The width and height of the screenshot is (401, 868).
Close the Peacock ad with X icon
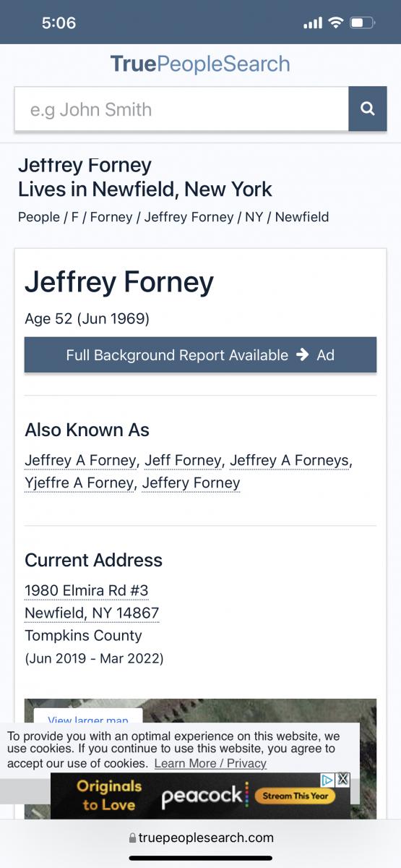pyautogui.click(x=343, y=780)
